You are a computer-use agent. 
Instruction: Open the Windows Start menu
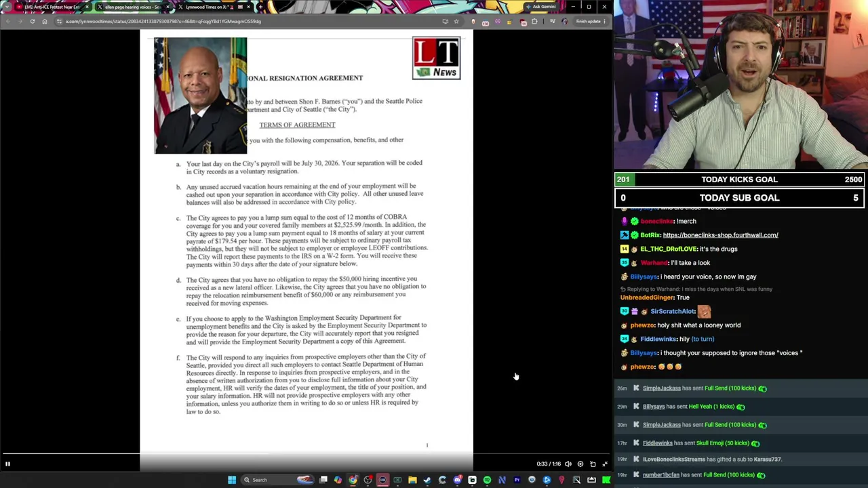[232, 480]
